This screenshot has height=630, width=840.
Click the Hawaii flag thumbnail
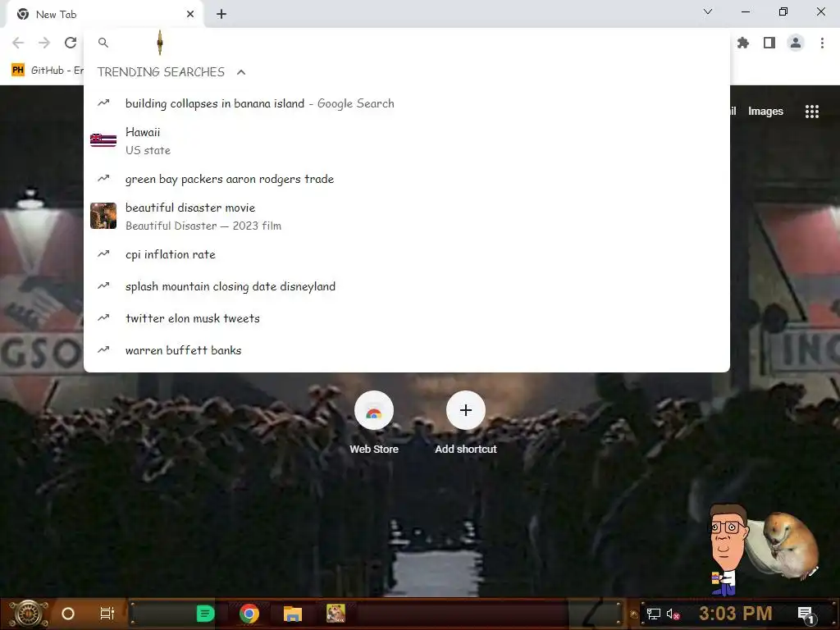pos(103,141)
